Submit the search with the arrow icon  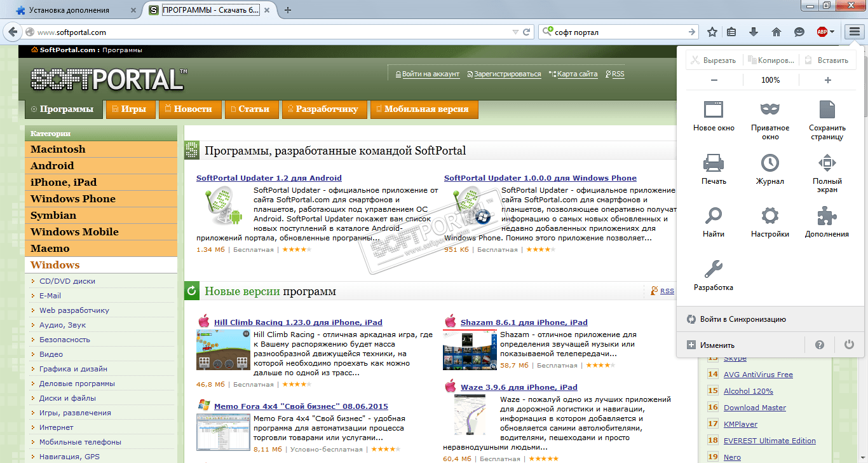(x=692, y=32)
